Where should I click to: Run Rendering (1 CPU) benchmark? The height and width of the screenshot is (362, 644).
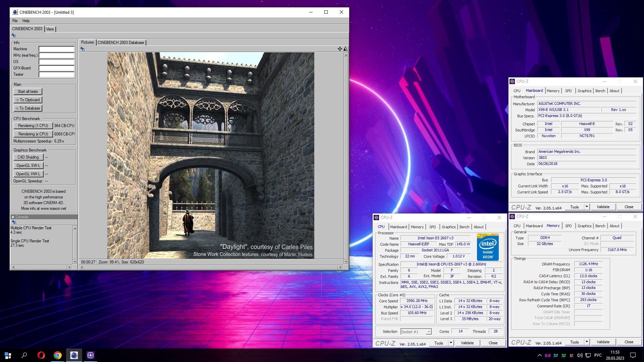[33, 126]
